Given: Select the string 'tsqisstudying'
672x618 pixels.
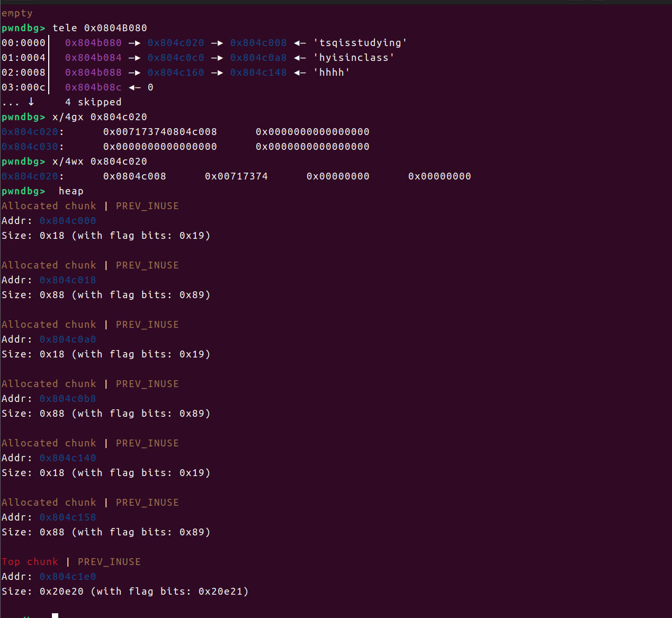Looking at the screenshot, I should pos(360,43).
